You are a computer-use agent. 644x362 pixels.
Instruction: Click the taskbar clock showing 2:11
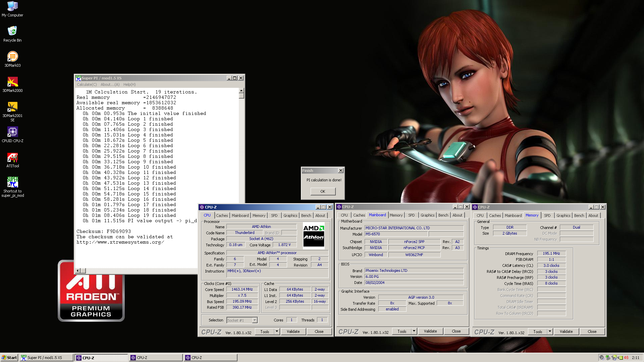[x=636, y=358]
